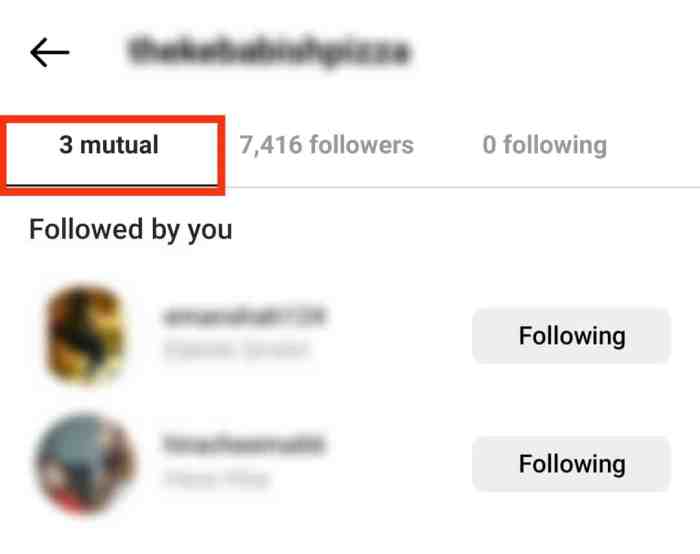Tap first user's blurred display name

236,349
